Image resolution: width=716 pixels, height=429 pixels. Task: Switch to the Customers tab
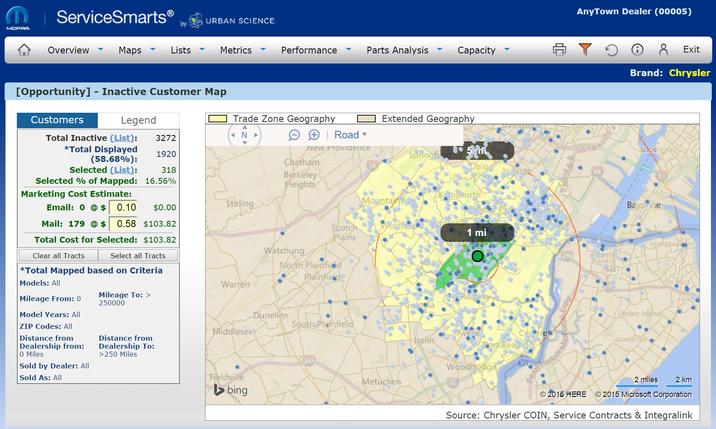(57, 120)
